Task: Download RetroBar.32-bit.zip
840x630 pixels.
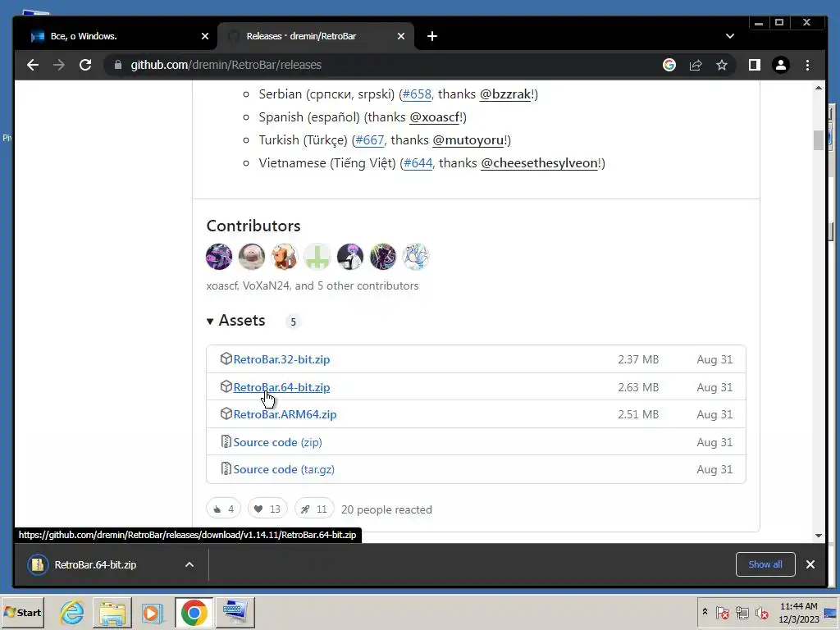Action: coord(281,359)
